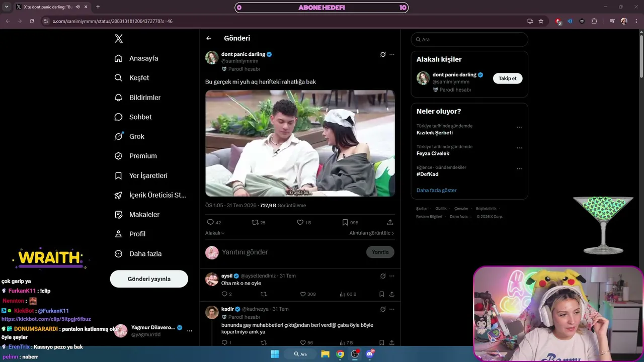Reply to aysil's comment

point(226,294)
